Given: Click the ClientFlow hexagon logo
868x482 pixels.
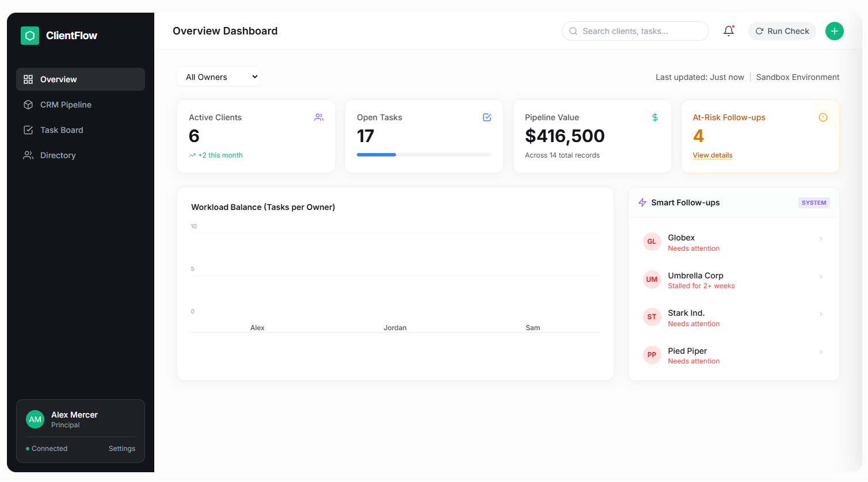Looking at the screenshot, I should coord(30,36).
